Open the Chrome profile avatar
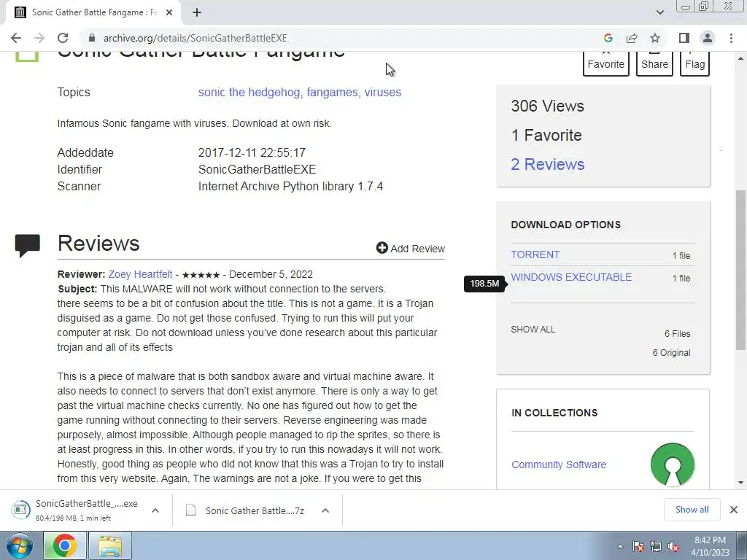This screenshot has width=747, height=560. click(x=708, y=38)
